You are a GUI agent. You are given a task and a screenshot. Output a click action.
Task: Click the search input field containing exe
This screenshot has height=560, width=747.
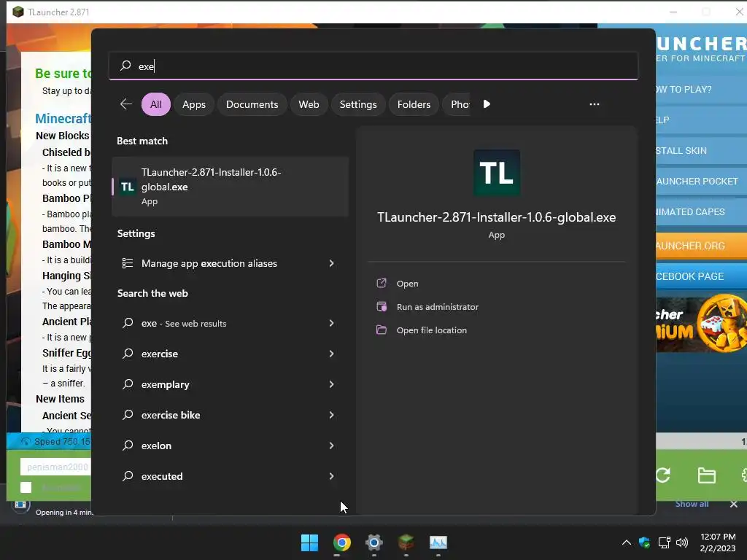(x=373, y=66)
